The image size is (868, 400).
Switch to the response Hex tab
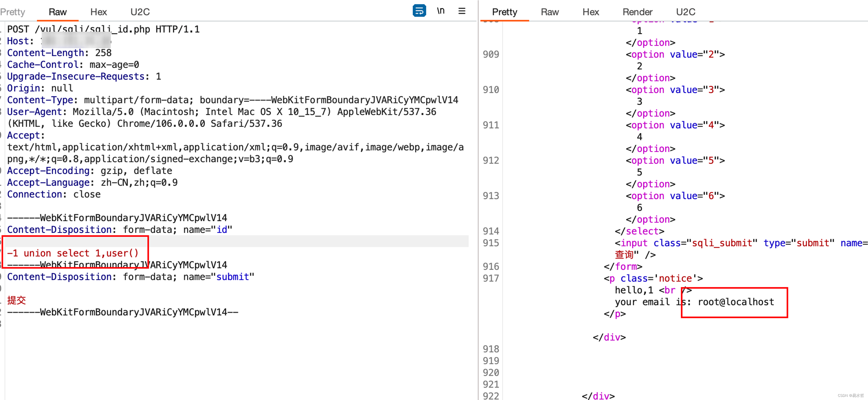click(x=591, y=12)
